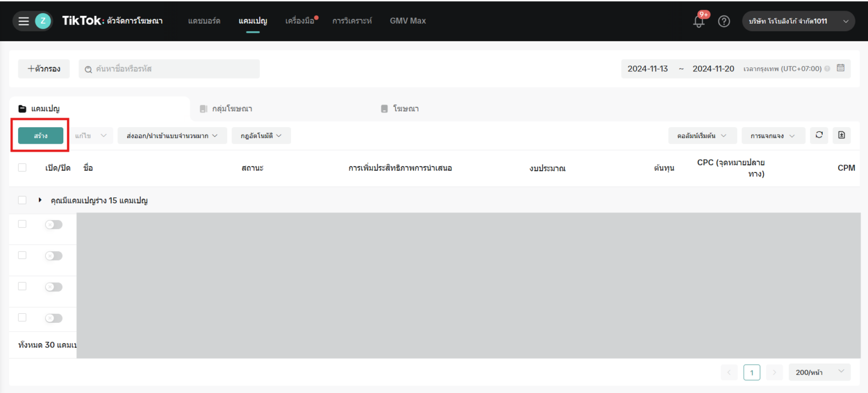Refresh the campaign data table
Screen dimensions: 868x393
[x=819, y=135]
